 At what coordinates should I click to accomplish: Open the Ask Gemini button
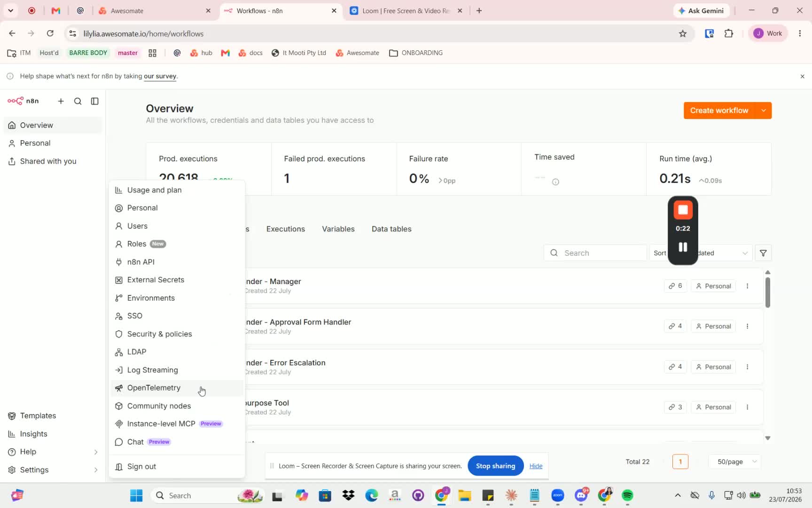pyautogui.click(x=701, y=10)
